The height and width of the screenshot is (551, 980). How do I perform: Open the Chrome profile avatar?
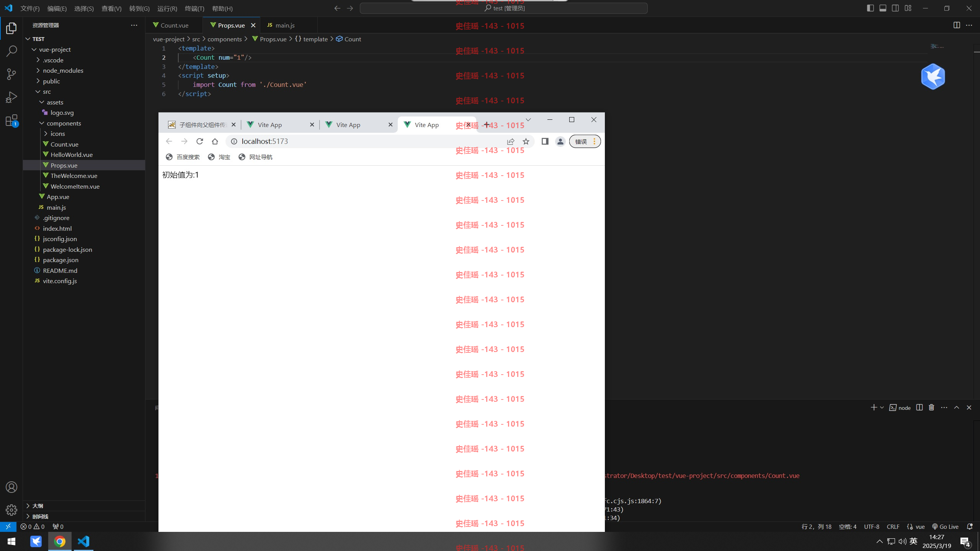(x=560, y=142)
